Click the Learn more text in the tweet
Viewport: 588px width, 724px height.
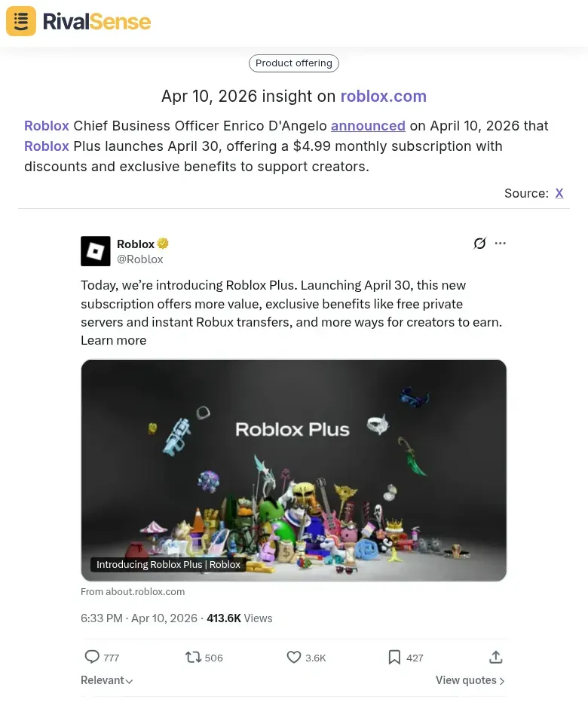pyautogui.click(x=113, y=340)
